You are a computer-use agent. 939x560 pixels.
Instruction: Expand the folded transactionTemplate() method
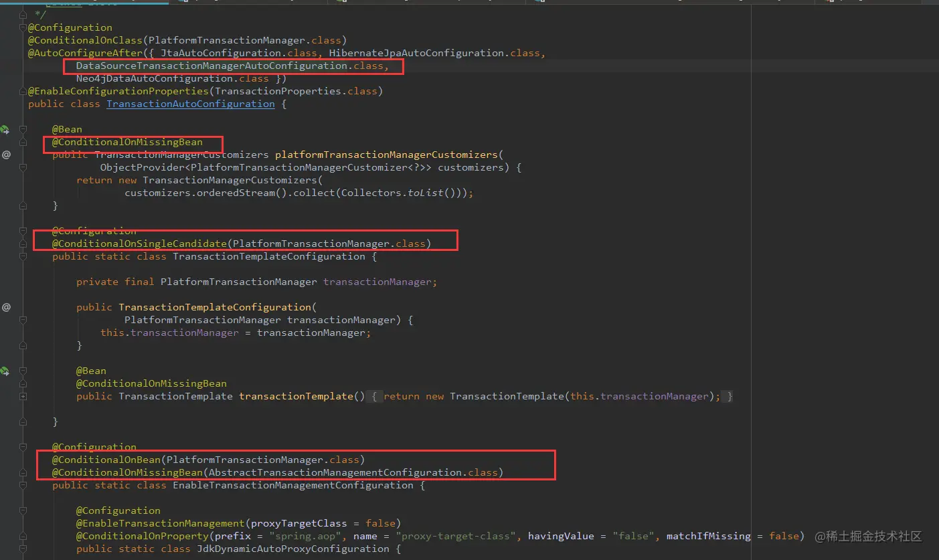23,396
